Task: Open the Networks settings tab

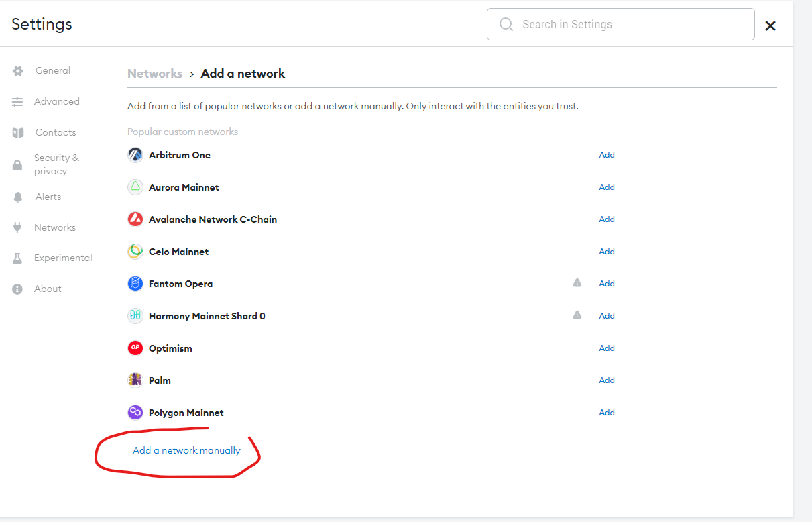Action: 55,228
